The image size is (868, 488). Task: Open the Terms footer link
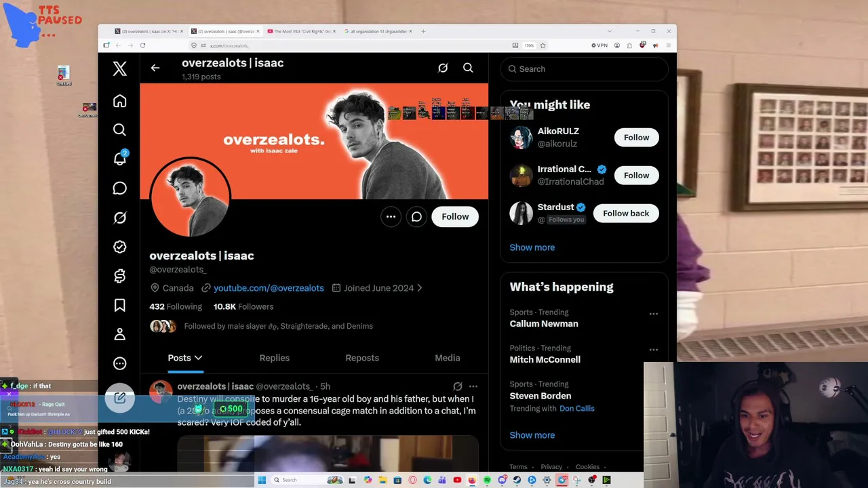518,467
